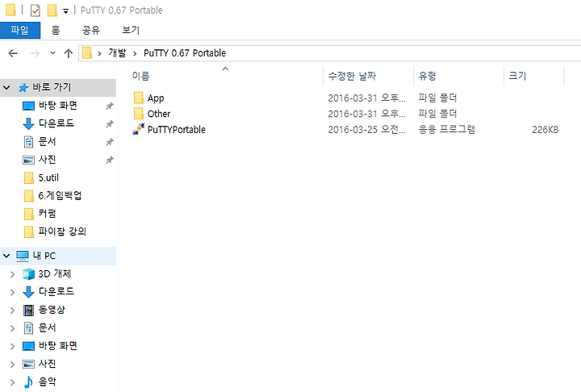The width and height of the screenshot is (581, 392).
Task: Open the 파이참 강의 folder in sidebar
Action: click(x=62, y=232)
